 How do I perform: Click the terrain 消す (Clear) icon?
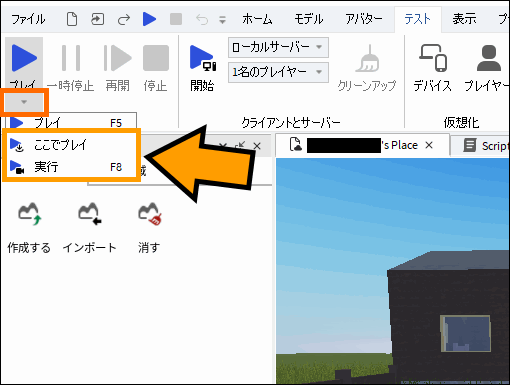point(149,214)
